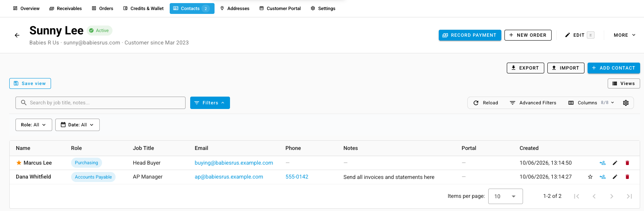Click the AP Manager job title cell
Image resolution: width=644 pixels, height=211 pixels.
click(x=148, y=177)
